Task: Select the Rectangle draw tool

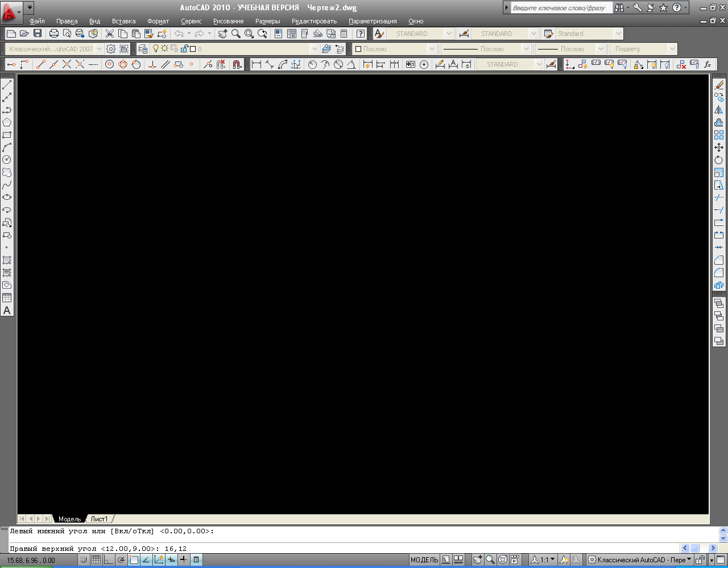Action: pos(7,135)
